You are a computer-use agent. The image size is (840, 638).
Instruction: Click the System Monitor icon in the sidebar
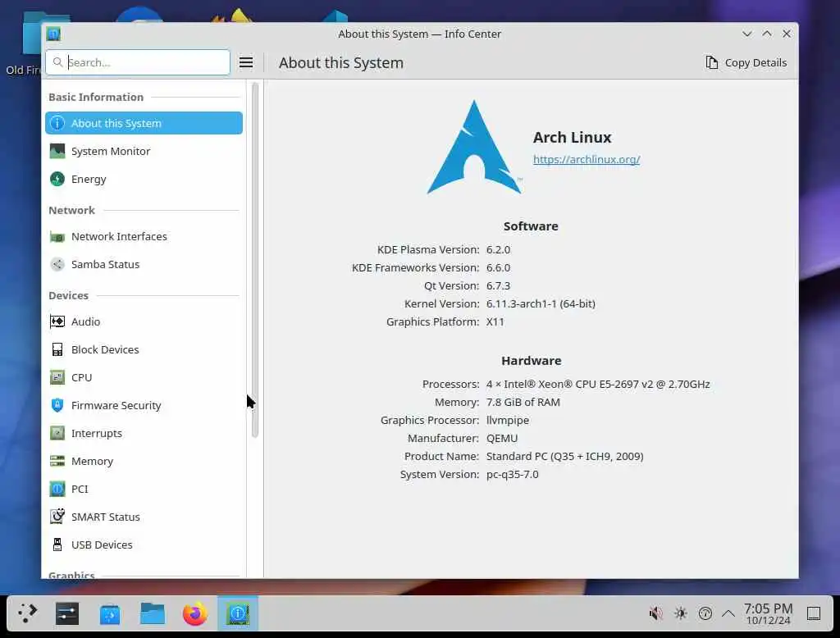point(57,151)
